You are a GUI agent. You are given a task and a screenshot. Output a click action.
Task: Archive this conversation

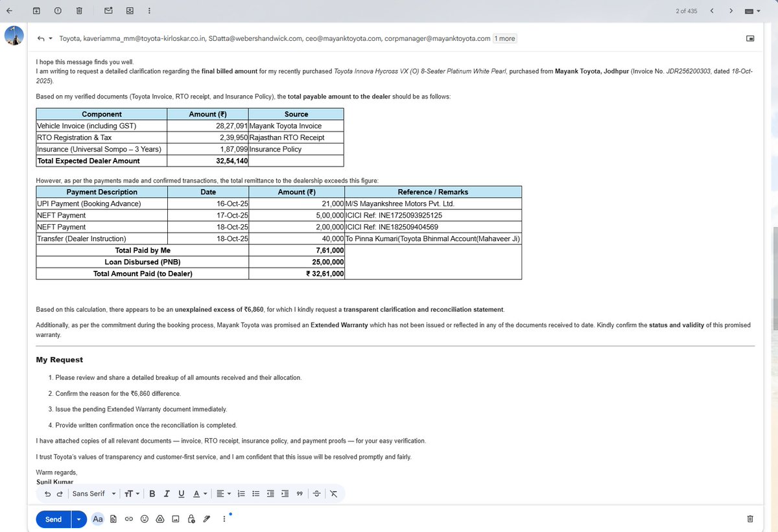[36, 11]
